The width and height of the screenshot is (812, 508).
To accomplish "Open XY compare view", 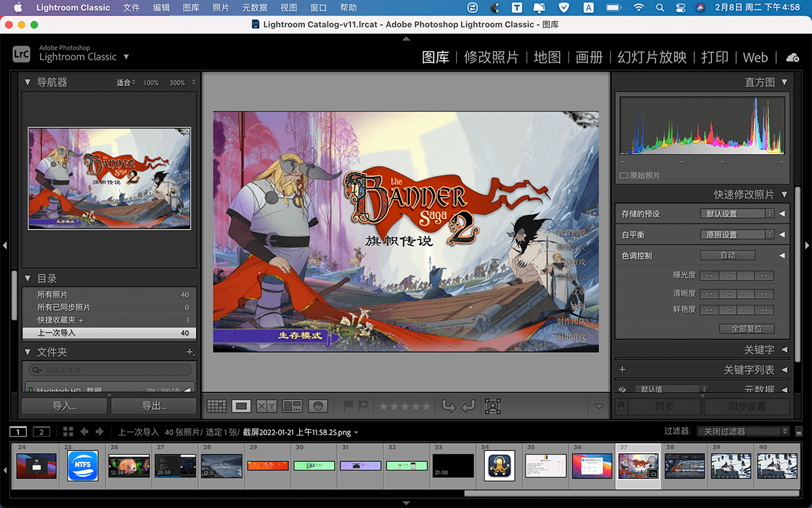I will coord(267,406).
